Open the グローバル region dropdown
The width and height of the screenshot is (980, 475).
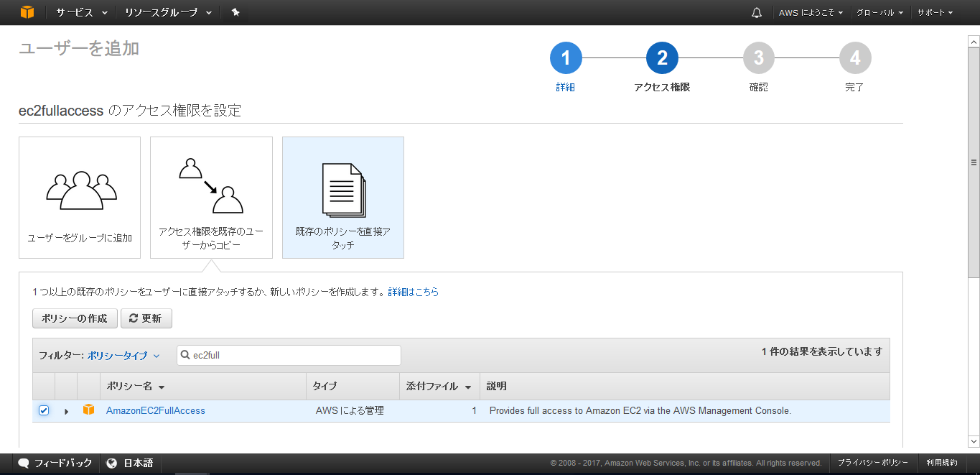[x=879, y=12]
